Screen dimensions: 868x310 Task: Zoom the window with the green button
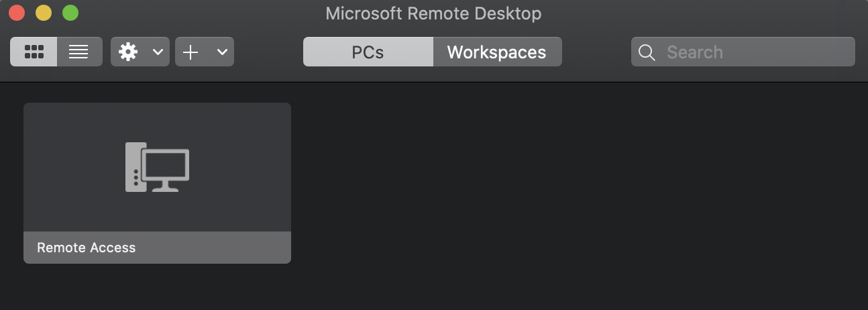[x=70, y=13]
